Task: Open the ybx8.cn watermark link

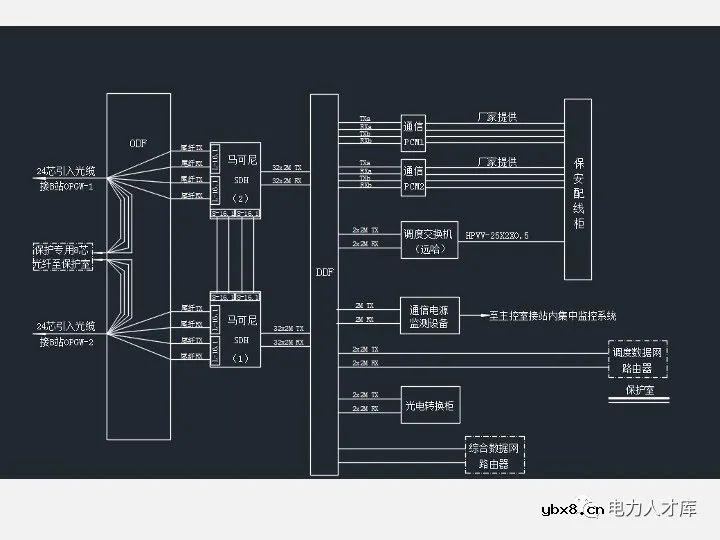Action: [571, 510]
